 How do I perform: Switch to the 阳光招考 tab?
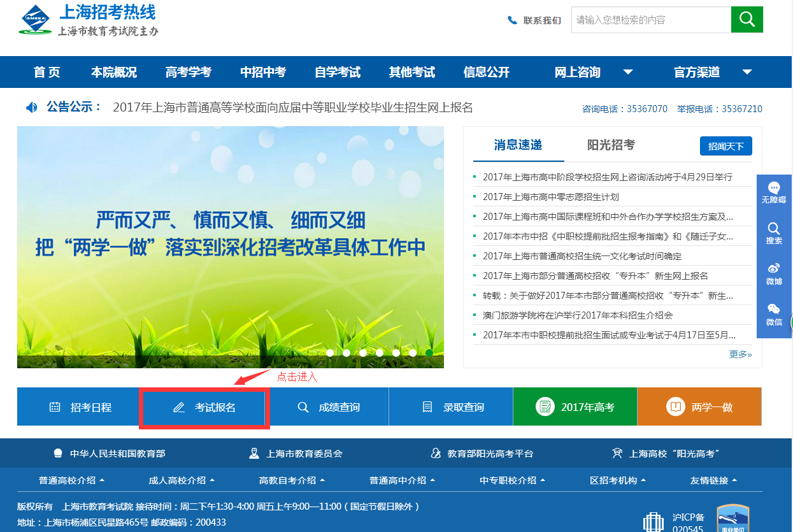[611, 145]
